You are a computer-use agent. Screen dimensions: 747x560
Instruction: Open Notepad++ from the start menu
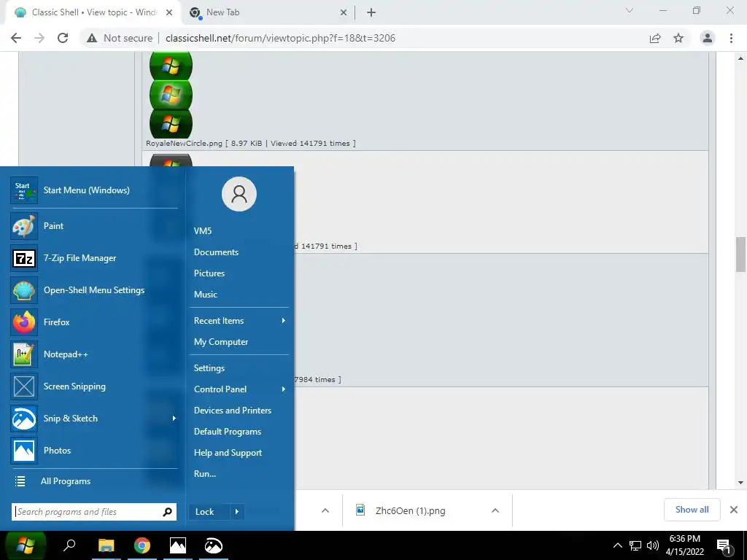coord(94,354)
